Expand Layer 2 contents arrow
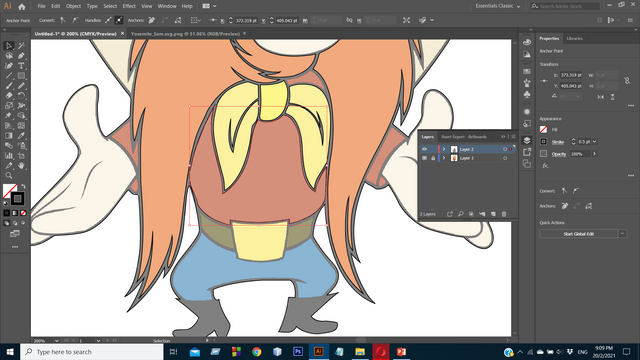Screen dimensions: 640x360 (444, 149)
